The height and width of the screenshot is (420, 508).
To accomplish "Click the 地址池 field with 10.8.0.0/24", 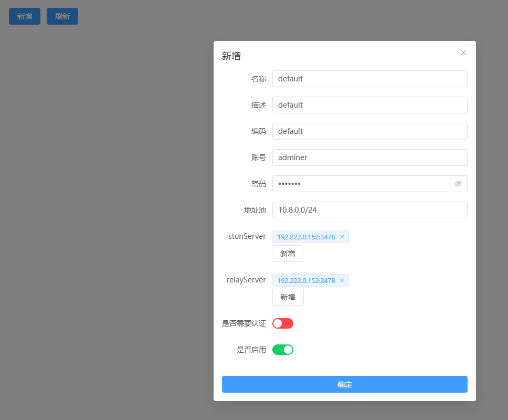I will [369, 210].
